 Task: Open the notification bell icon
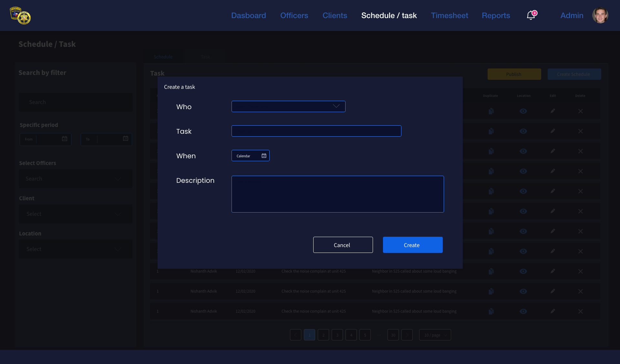[531, 15]
